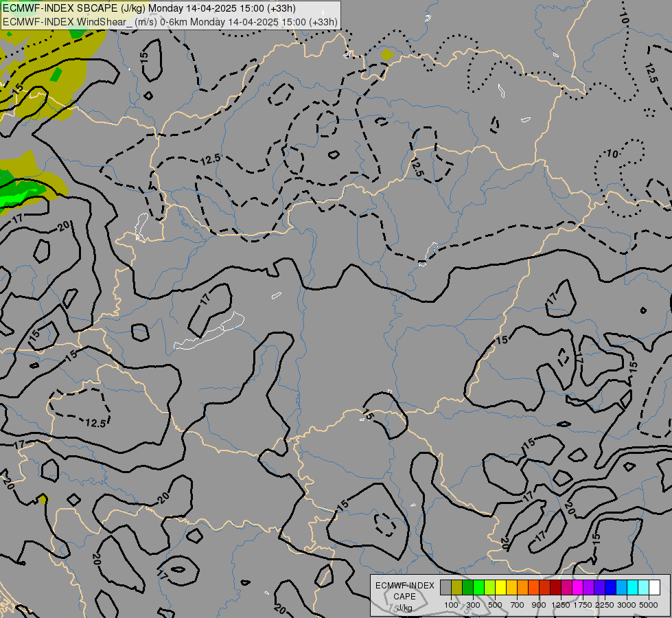Click the SBCAPE title line in header
Screen dimensions: 672x618
point(149,8)
